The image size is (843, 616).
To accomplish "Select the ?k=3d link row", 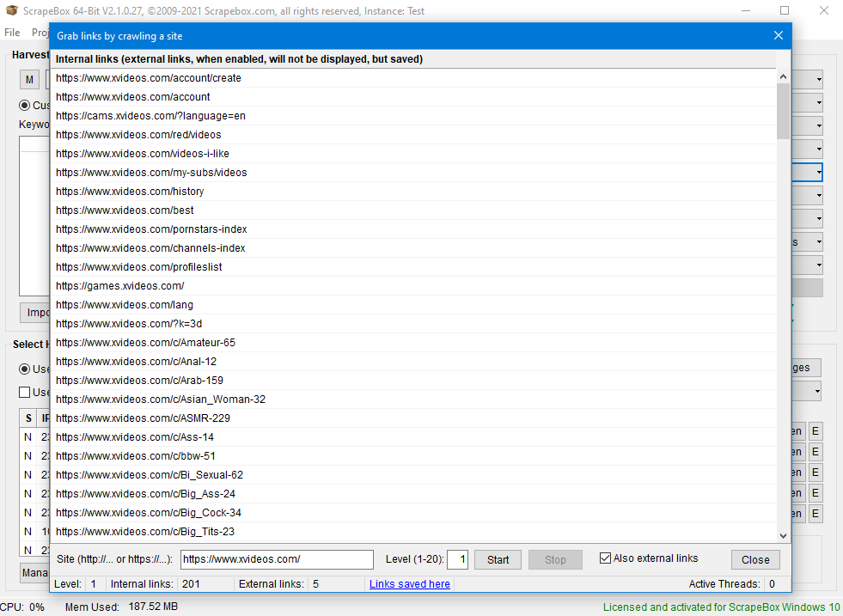I will [412, 324].
